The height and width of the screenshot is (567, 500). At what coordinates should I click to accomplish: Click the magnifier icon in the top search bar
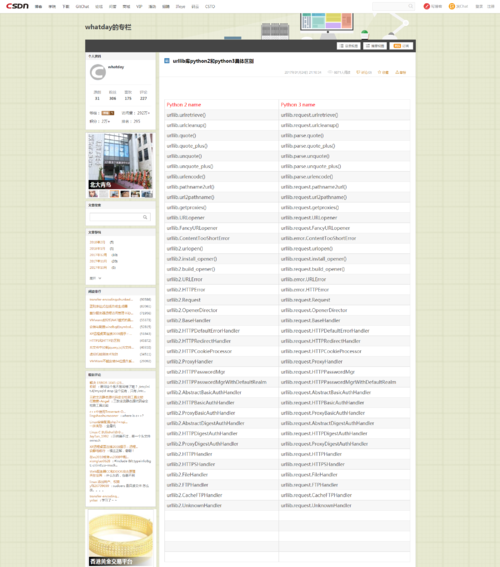click(410, 6)
